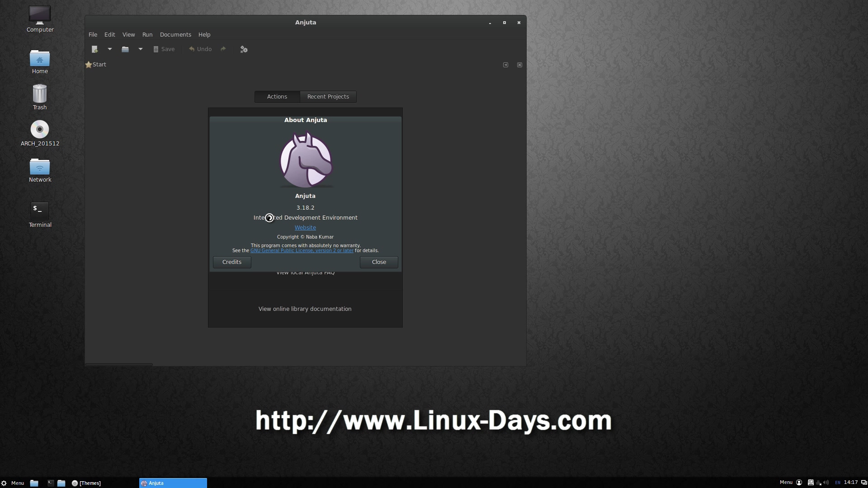Screen dimensions: 868x488
Task: Open the ARCH_201512 disc icon
Action: tap(40, 134)
